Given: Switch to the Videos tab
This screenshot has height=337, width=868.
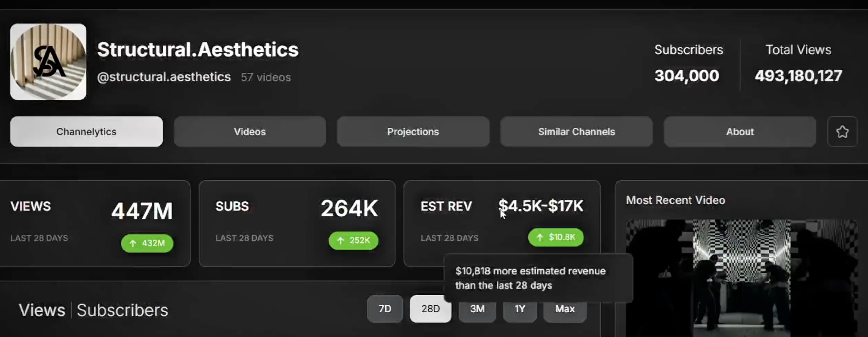Looking at the screenshot, I should [x=250, y=132].
